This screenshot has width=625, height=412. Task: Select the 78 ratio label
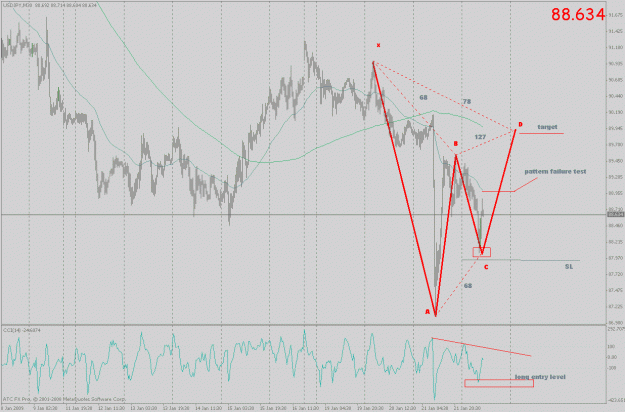(467, 102)
